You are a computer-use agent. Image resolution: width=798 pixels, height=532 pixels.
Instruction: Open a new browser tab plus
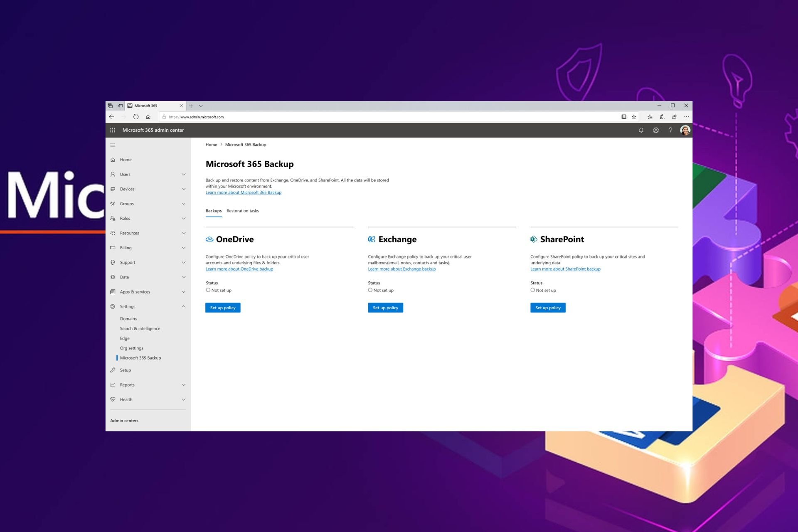(191, 106)
